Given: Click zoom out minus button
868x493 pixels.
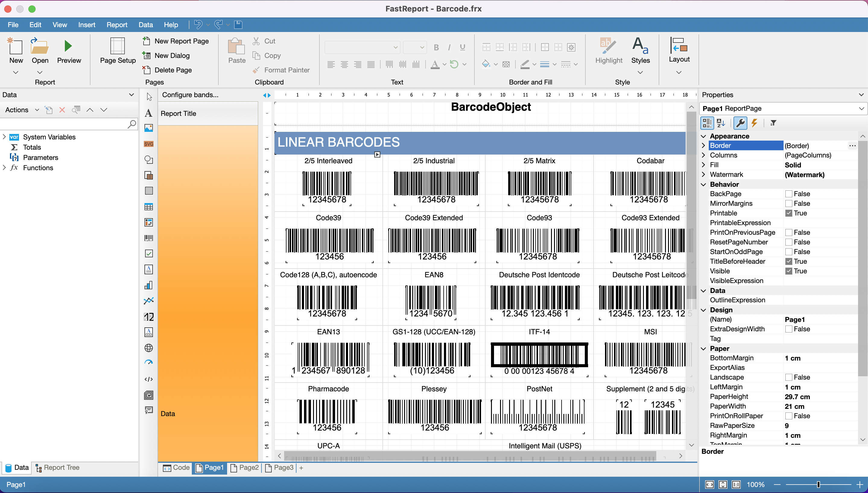Looking at the screenshot, I should [x=777, y=485].
